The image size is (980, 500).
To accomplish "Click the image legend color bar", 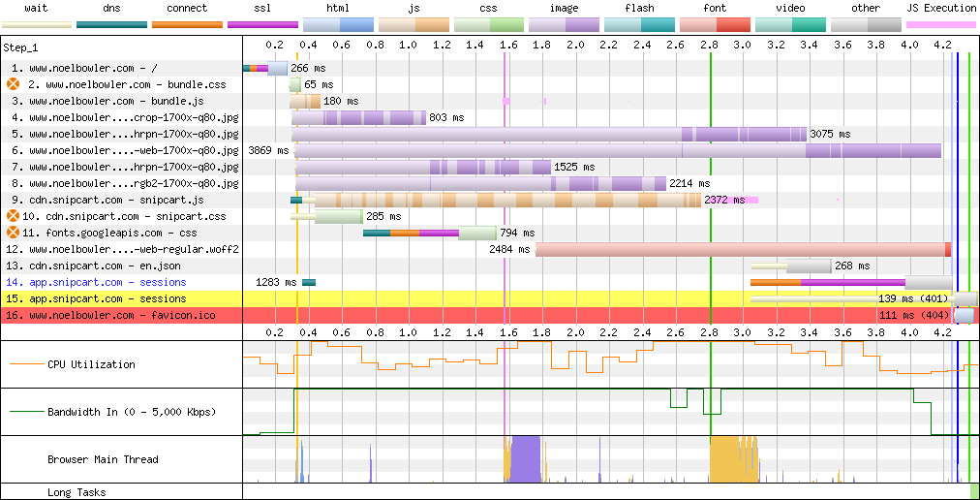I will [x=565, y=25].
